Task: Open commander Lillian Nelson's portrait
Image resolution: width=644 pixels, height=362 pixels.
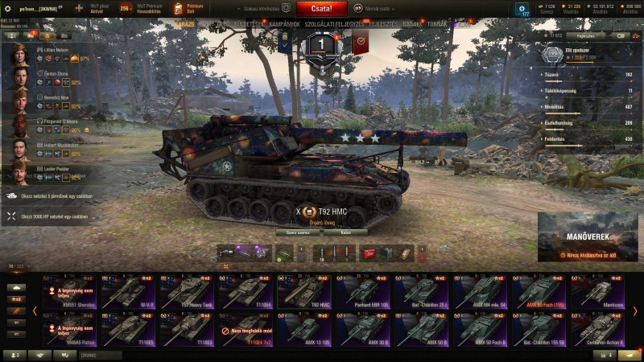Action: [19, 55]
